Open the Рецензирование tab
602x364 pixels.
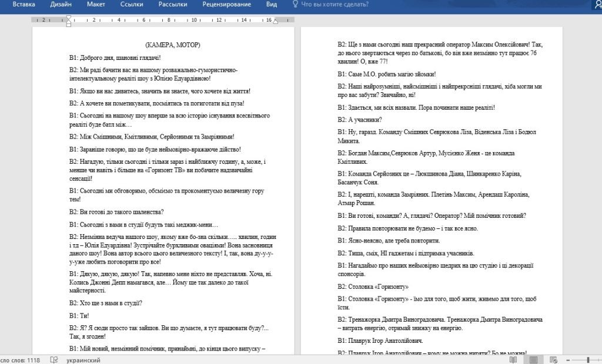[226, 5]
